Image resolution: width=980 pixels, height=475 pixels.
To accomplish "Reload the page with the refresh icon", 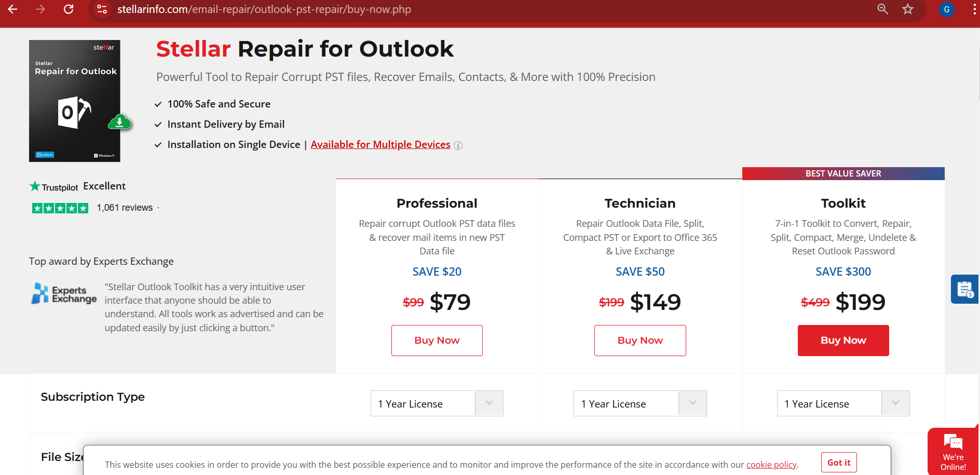I will 68,9.
